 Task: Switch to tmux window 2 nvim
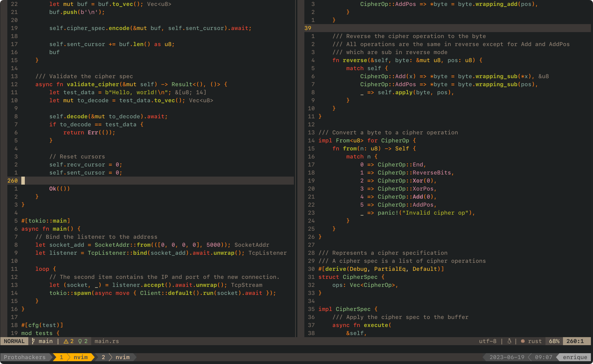[116, 357]
